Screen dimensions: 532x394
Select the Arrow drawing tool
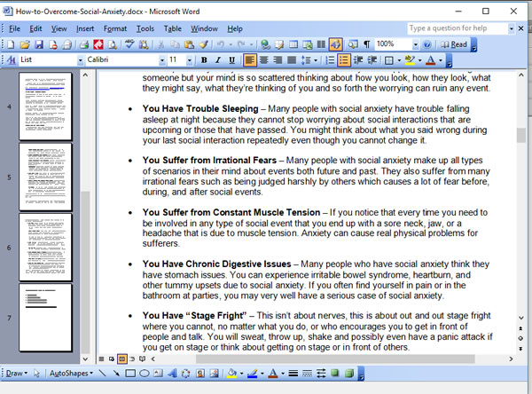(116, 374)
